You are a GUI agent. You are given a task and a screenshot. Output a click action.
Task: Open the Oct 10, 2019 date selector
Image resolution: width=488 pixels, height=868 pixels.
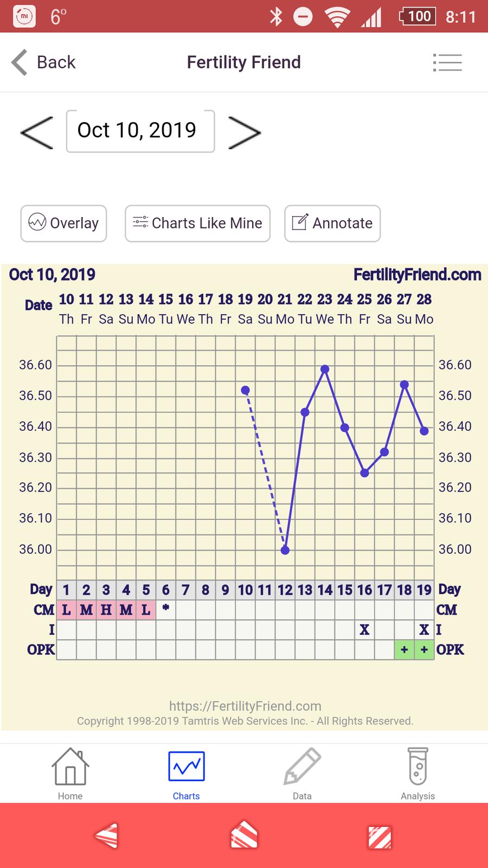[x=140, y=131]
